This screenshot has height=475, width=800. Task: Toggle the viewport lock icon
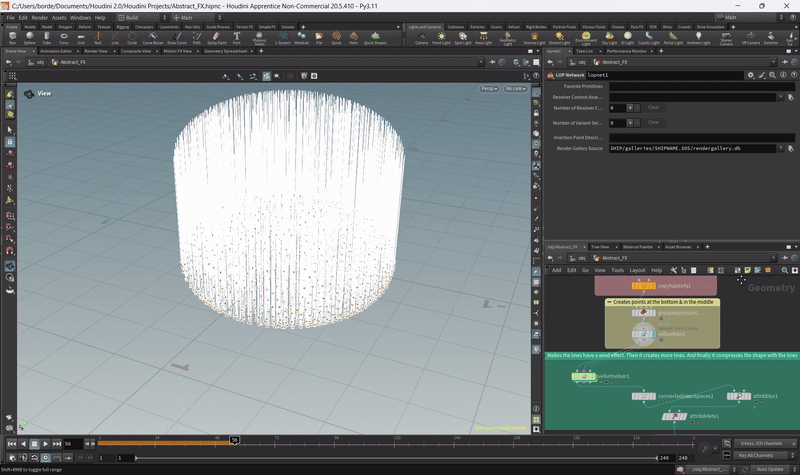536,113
